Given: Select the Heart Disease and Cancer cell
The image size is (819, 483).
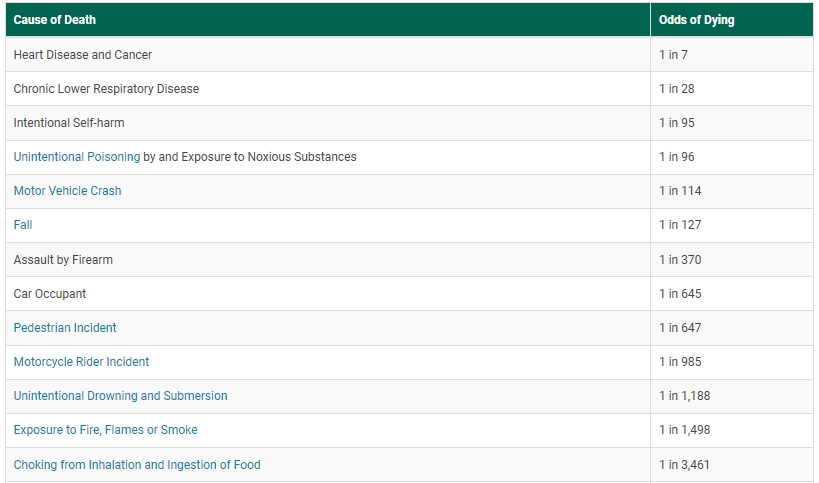Looking at the screenshot, I should click(328, 54).
